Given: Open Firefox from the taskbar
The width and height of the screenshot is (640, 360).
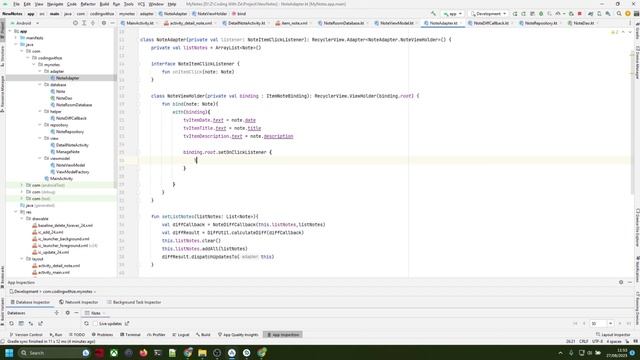Looking at the screenshot, I should tap(143, 353).
